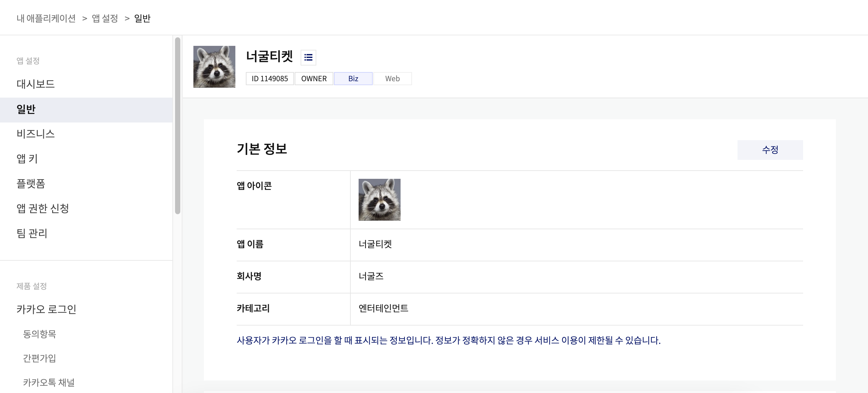Click the raccoon app icon in header
The width and height of the screenshot is (868, 393).
[214, 67]
